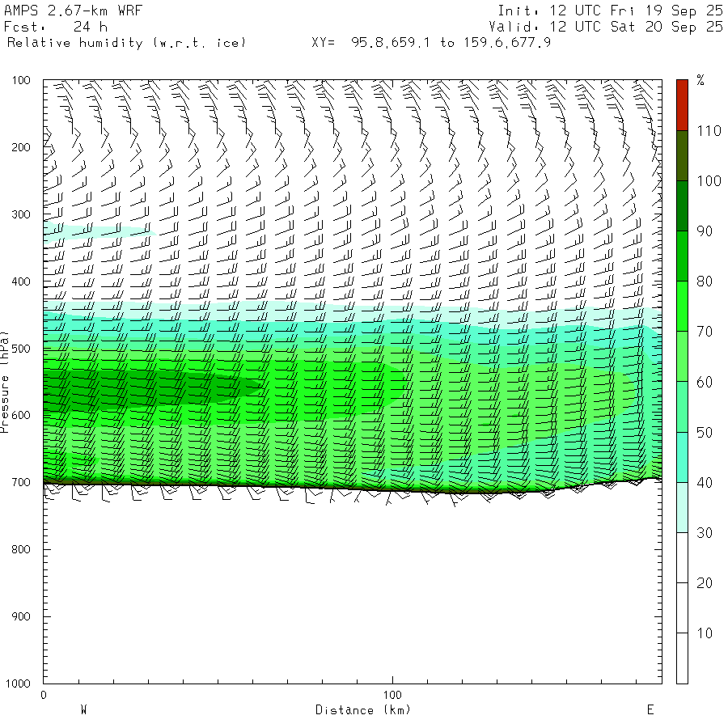This screenshot has height=728, width=728.
Task: Click the colorbar label '80'
Action: pyautogui.click(x=705, y=281)
